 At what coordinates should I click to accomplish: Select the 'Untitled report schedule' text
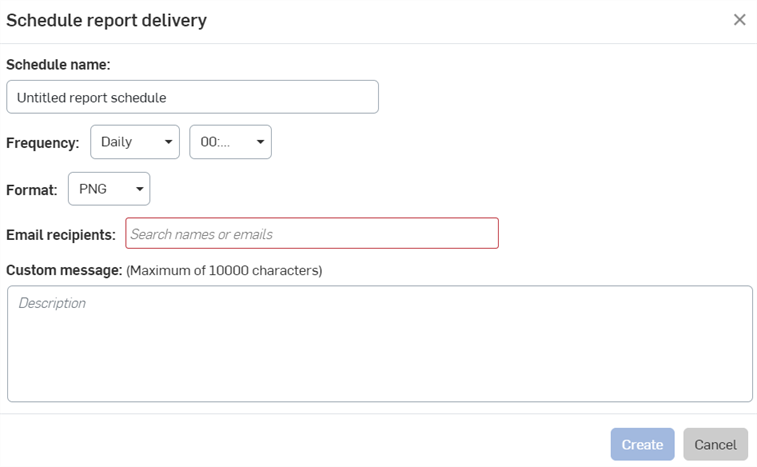(92, 98)
